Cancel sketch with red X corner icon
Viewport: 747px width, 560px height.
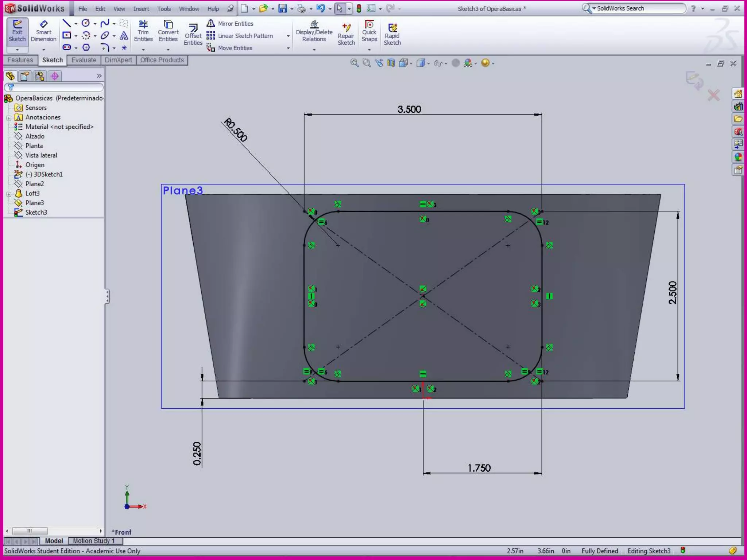coord(713,96)
